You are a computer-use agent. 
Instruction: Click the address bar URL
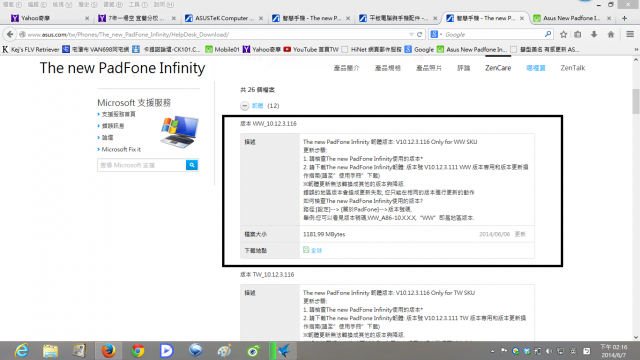pos(128,35)
